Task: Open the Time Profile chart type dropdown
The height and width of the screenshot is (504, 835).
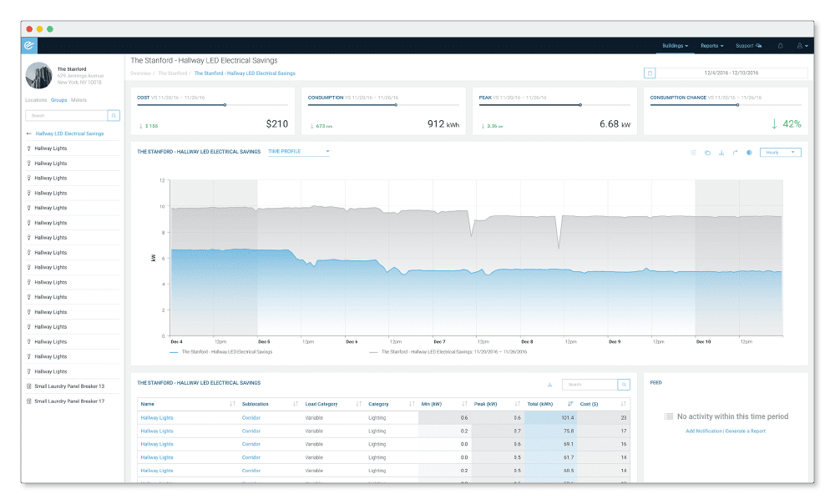Action: coord(299,152)
